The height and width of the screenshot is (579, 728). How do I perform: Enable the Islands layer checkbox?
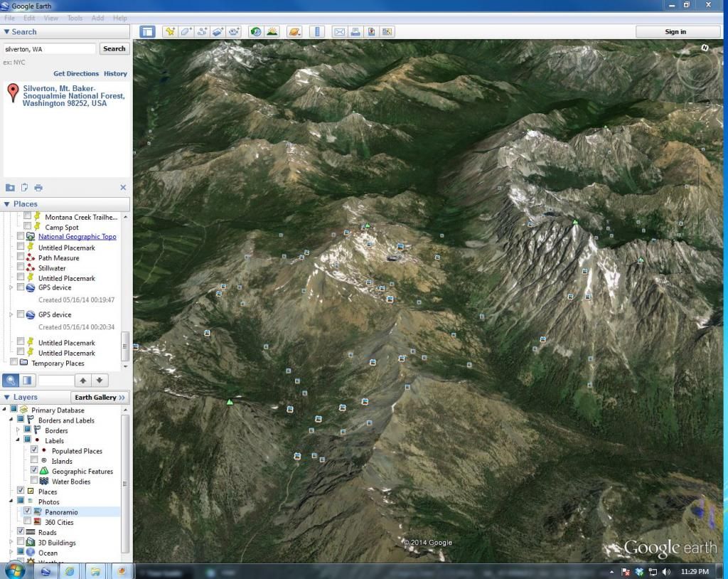coord(34,460)
